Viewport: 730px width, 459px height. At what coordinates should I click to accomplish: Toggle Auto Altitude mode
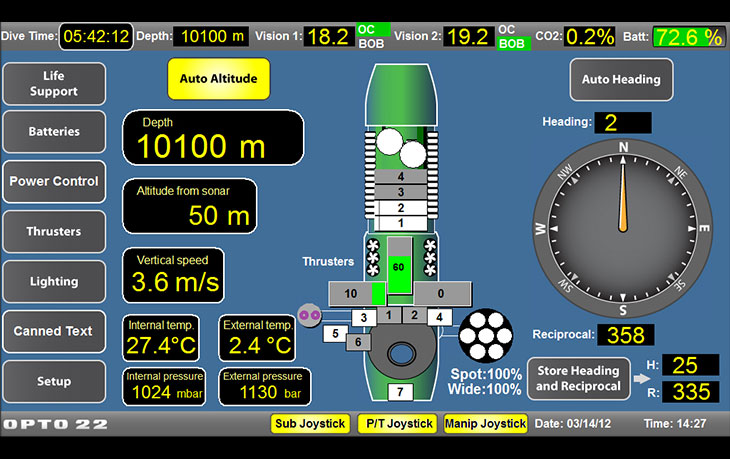[x=218, y=78]
